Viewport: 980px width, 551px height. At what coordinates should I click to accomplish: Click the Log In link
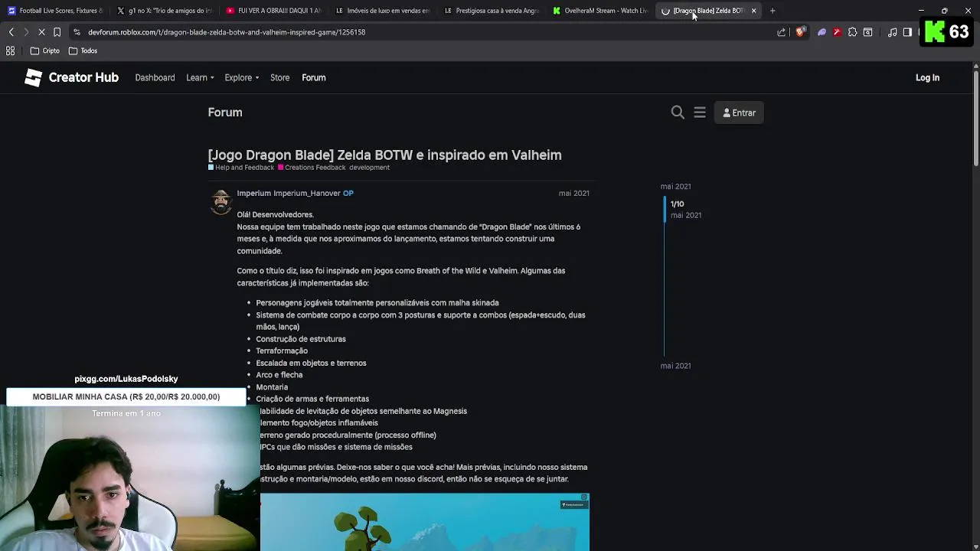pos(927,77)
